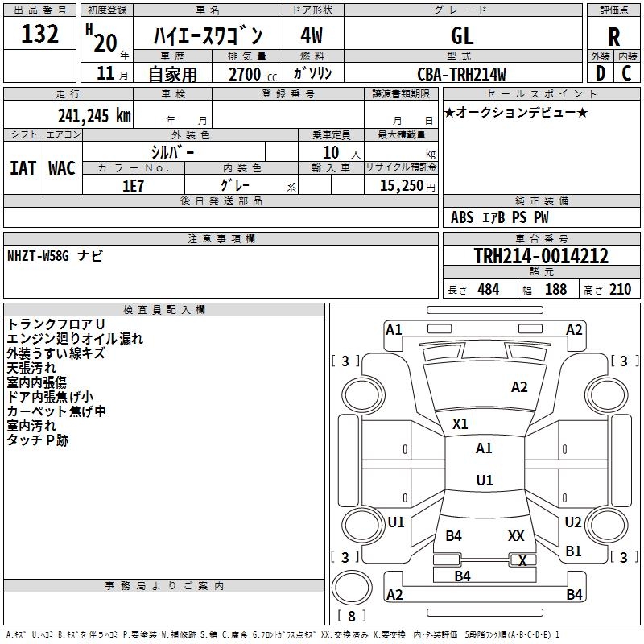
Task: Select the XX mark on the rear glass
Action: click(516, 535)
